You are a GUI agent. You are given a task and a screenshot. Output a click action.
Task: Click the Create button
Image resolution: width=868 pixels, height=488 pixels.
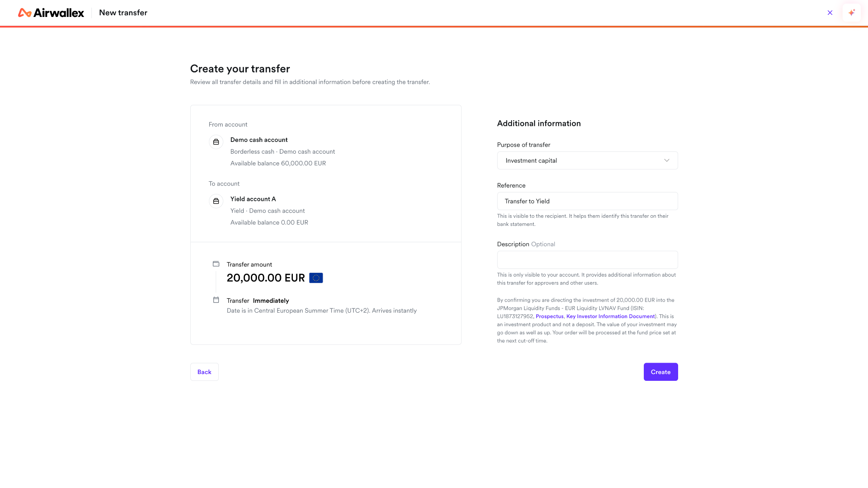tap(661, 372)
